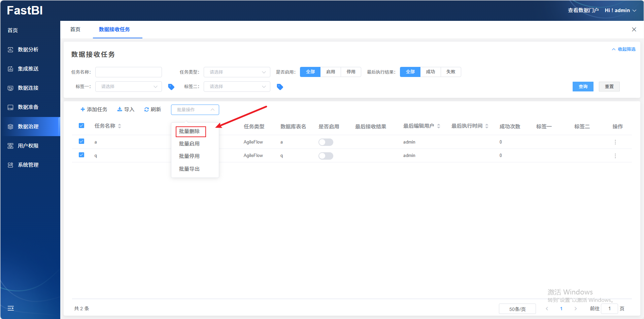This screenshot has width=644, height=319.
Task: Click the 任务名称 text input field
Action: 128,72
